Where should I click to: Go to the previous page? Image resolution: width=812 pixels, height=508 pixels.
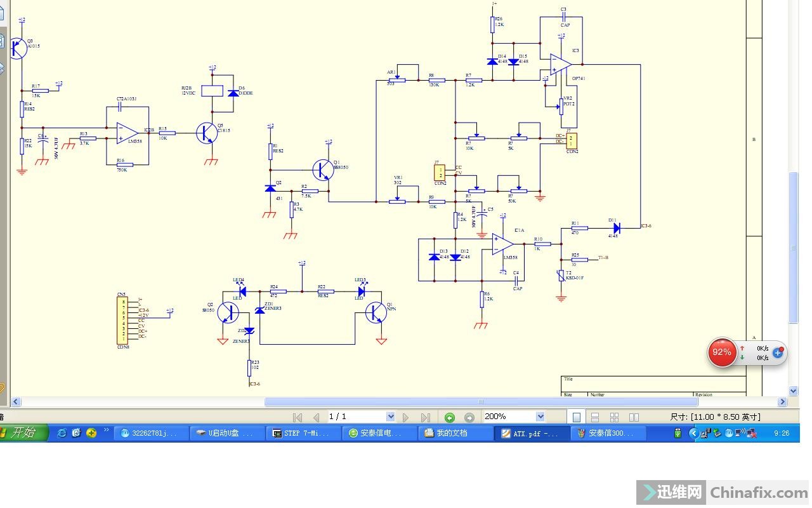pyautogui.click(x=316, y=417)
